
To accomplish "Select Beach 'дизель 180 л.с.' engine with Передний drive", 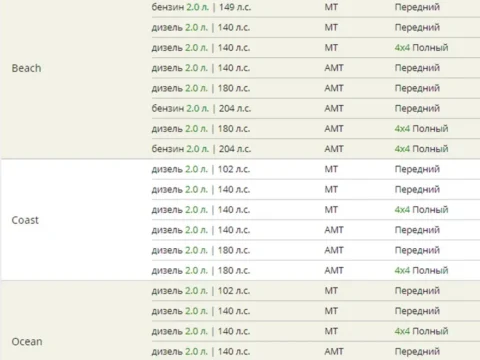I will pos(201,88).
